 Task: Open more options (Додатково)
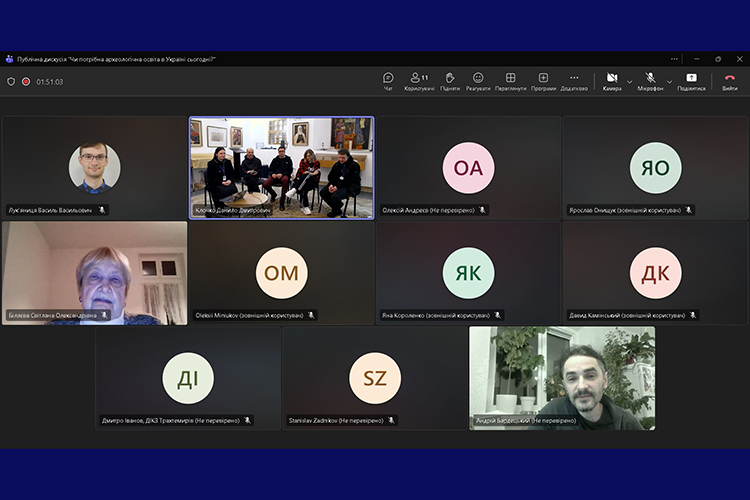coord(574,81)
